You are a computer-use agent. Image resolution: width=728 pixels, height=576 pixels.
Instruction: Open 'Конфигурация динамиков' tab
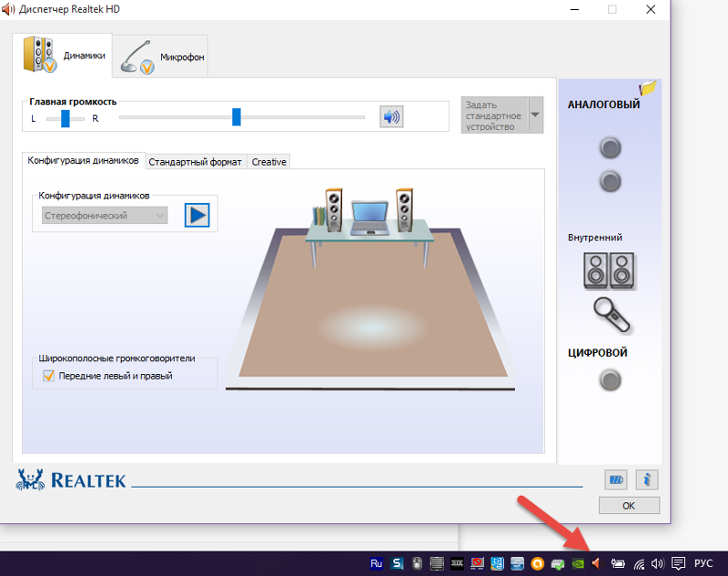tap(84, 160)
